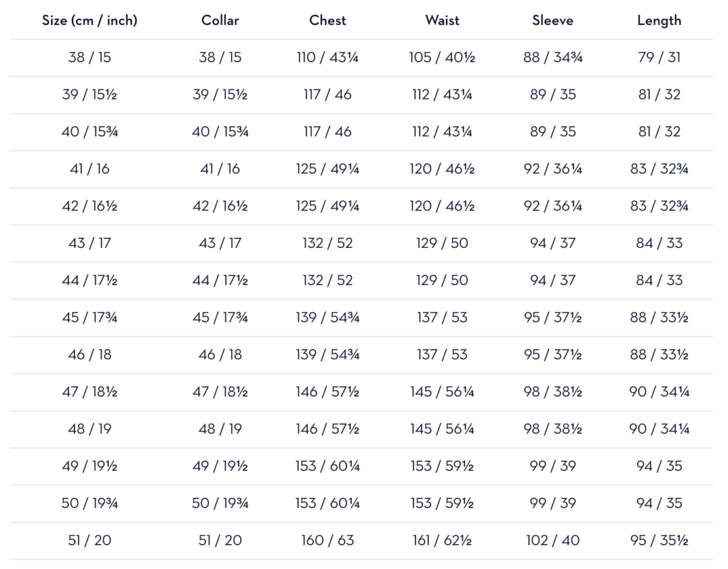This screenshot has height=569, width=728.
Task: Select the Waist column header
Action: 442,21
